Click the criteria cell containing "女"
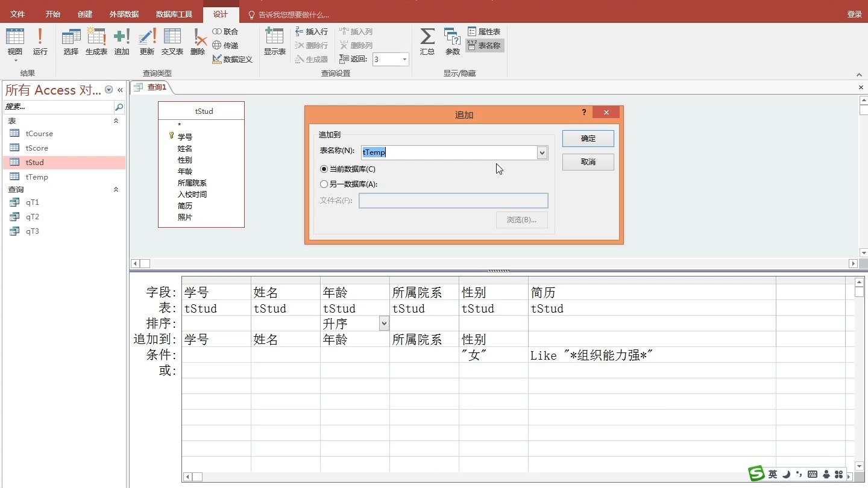The height and width of the screenshot is (488, 868). coord(493,355)
